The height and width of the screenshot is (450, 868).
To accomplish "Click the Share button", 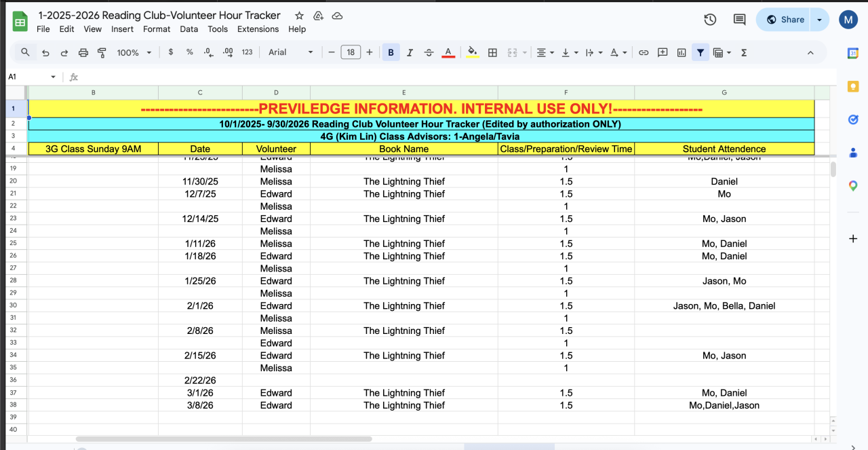I will (x=785, y=20).
